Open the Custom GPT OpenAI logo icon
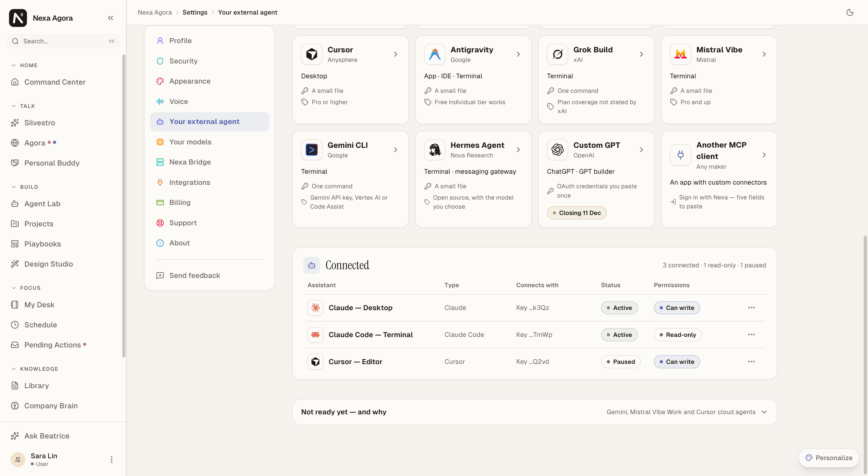The image size is (868, 476). coord(558,150)
